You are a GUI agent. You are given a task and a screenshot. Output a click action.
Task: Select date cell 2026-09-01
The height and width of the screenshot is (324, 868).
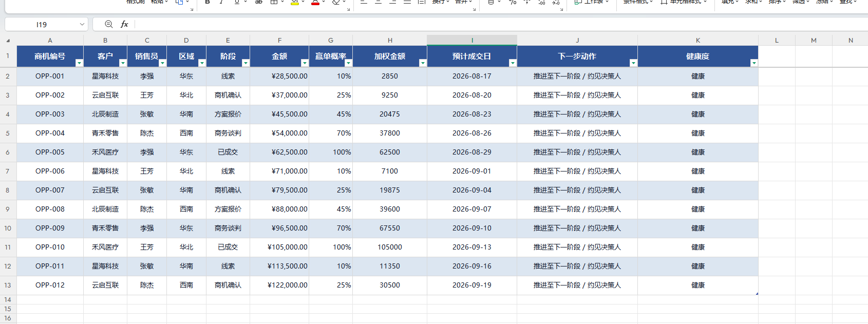(472, 171)
